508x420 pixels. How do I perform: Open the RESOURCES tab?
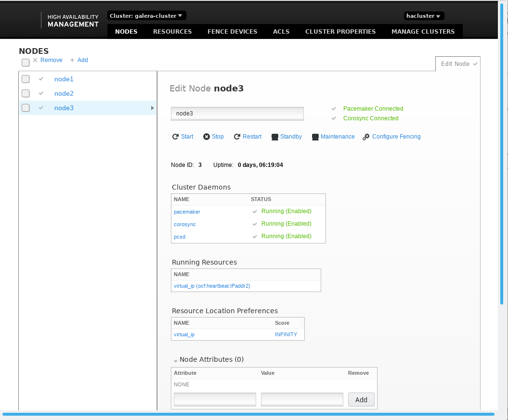(172, 32)
